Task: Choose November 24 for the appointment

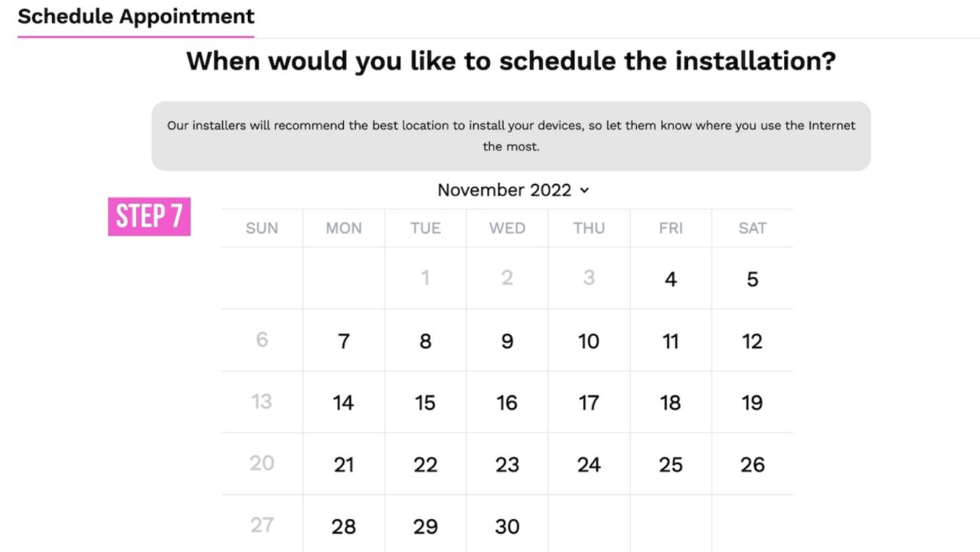Action: click(x=589, y=465)
